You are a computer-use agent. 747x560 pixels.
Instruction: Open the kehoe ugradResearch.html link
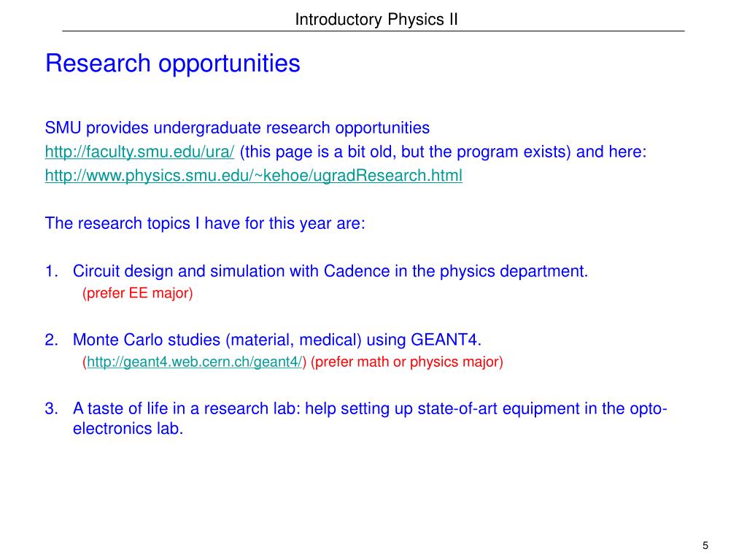coord(253,176)
